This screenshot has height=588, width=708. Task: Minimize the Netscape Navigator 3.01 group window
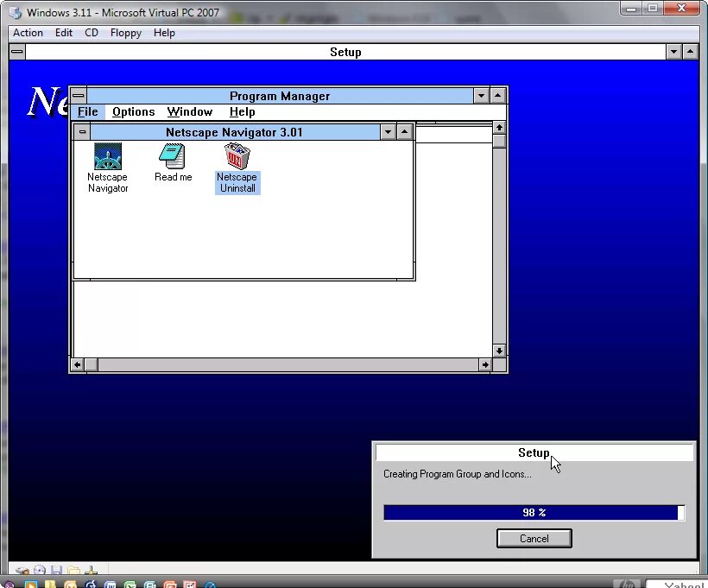point(388,132)
